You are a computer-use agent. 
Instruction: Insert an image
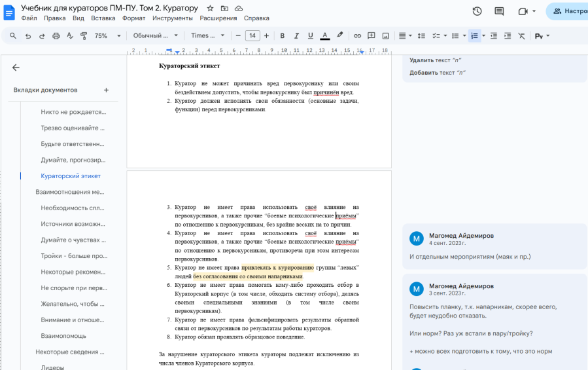385,35
